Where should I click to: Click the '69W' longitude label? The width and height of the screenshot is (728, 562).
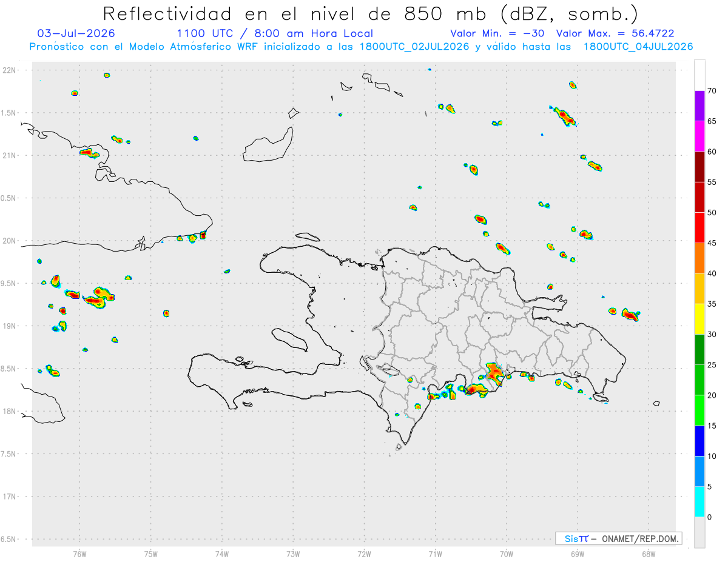tap(578, 553)
